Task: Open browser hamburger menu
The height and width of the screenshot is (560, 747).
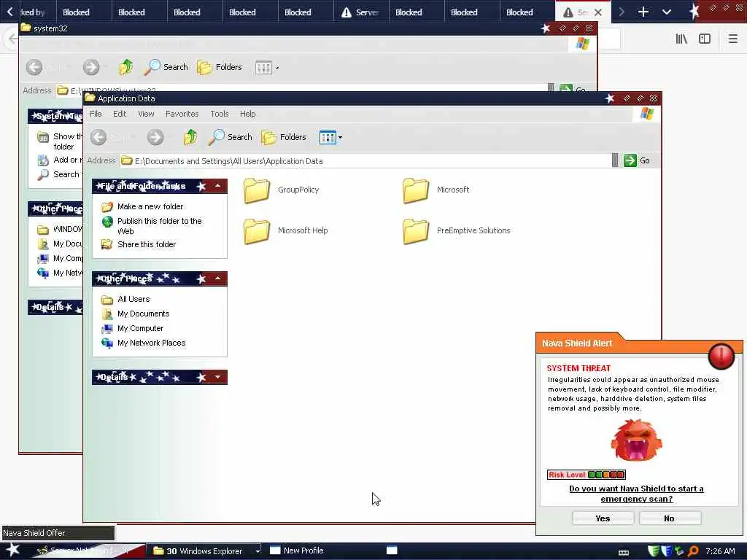Action: pyautogui.click(x=733, y=39)
